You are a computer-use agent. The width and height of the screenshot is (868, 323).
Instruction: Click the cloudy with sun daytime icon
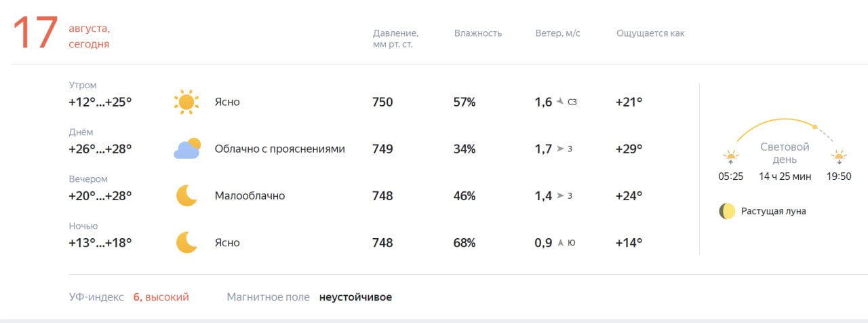pos(186,149)
